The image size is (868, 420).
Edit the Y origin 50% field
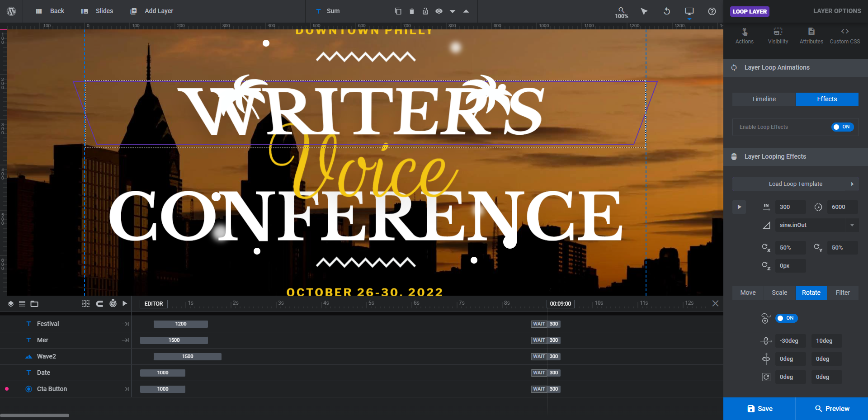pos(843,248)
